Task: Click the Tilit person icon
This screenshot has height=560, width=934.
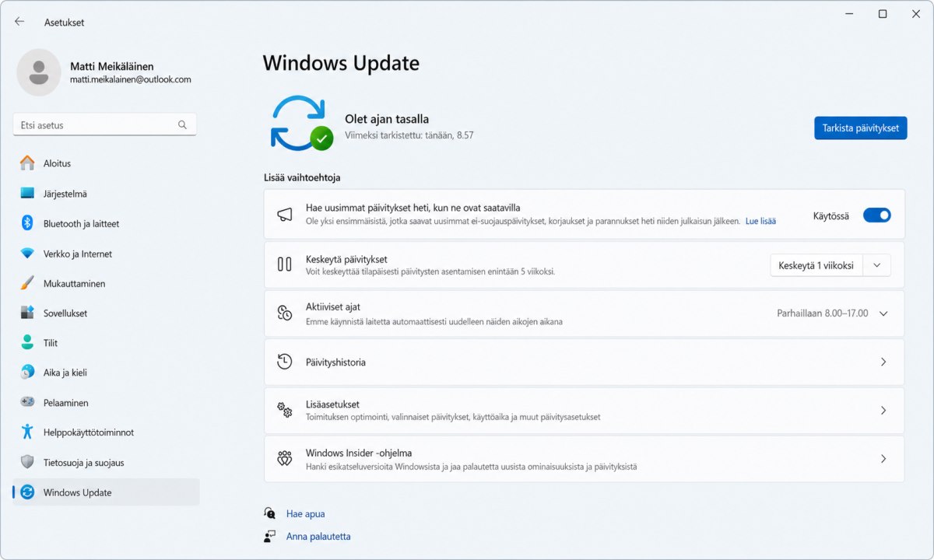Action: tap(27, 342)
